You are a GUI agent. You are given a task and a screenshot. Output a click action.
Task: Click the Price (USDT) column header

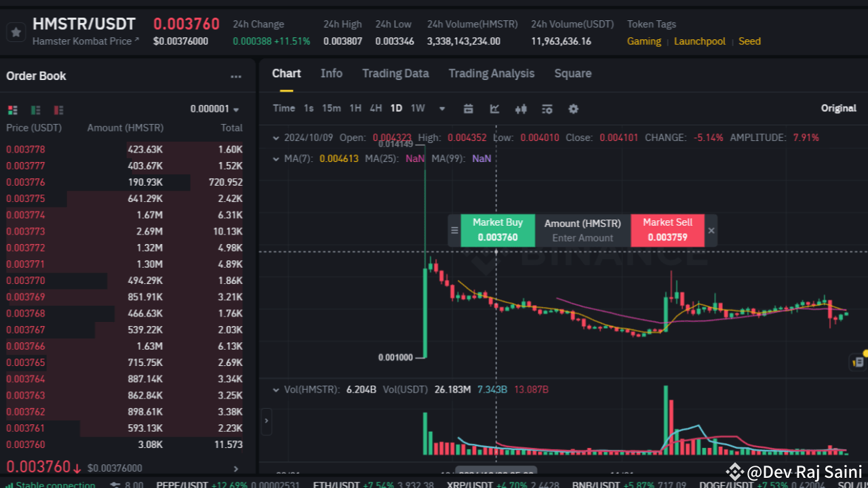tap(34, 127)
